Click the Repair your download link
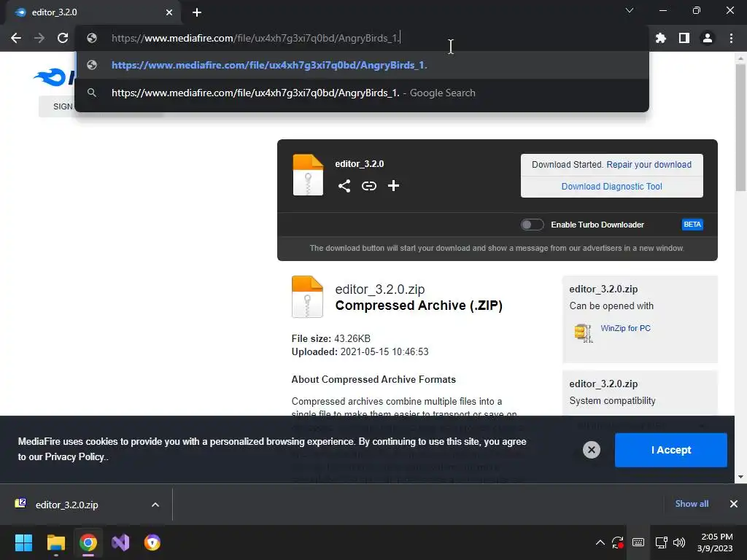Screen dimensions: 747x560 tap(649, 165)
